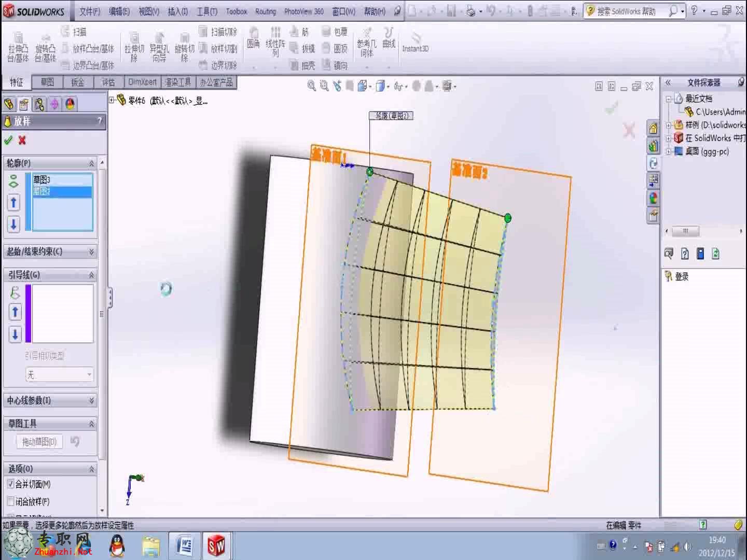Viewport: 747px width, 560px height.
Task: Open the FeatureManager design tree tab
Action: [9, 104]
